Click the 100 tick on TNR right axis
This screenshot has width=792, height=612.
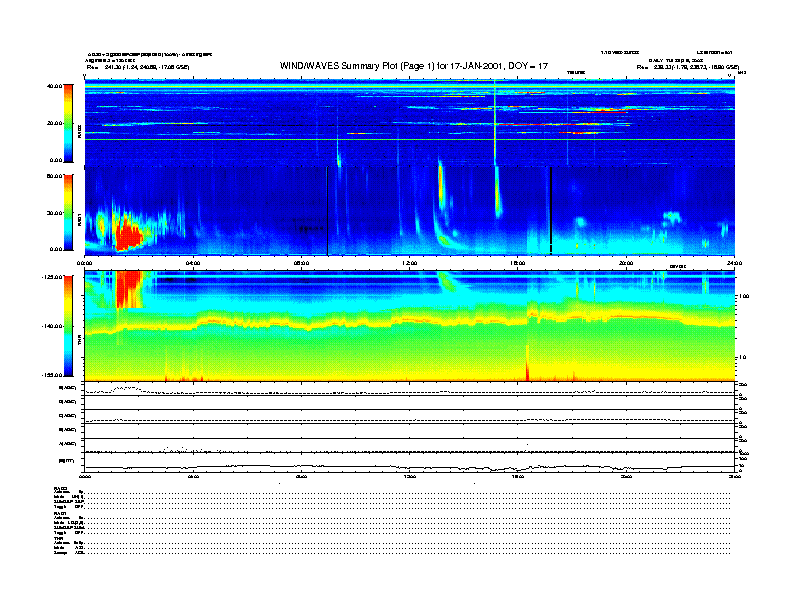[x=744, y=296]
